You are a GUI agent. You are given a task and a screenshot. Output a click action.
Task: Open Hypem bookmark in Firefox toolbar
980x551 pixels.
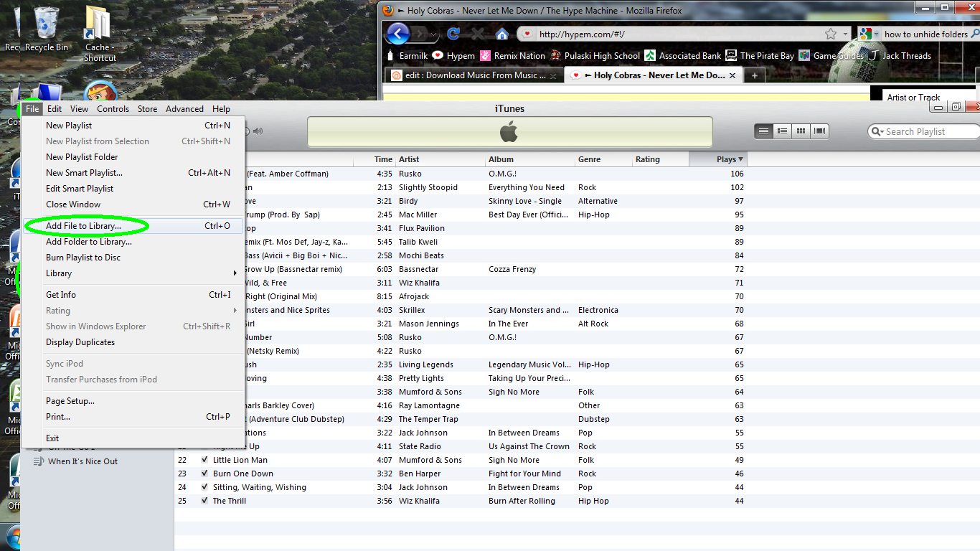click(x=453, y=55)
